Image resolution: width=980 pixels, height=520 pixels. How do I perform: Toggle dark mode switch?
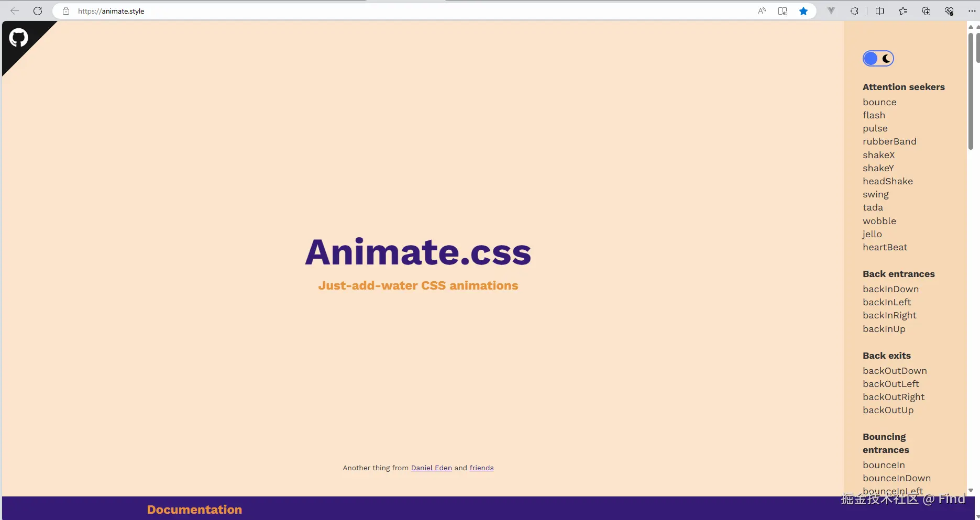pos(878,59)
